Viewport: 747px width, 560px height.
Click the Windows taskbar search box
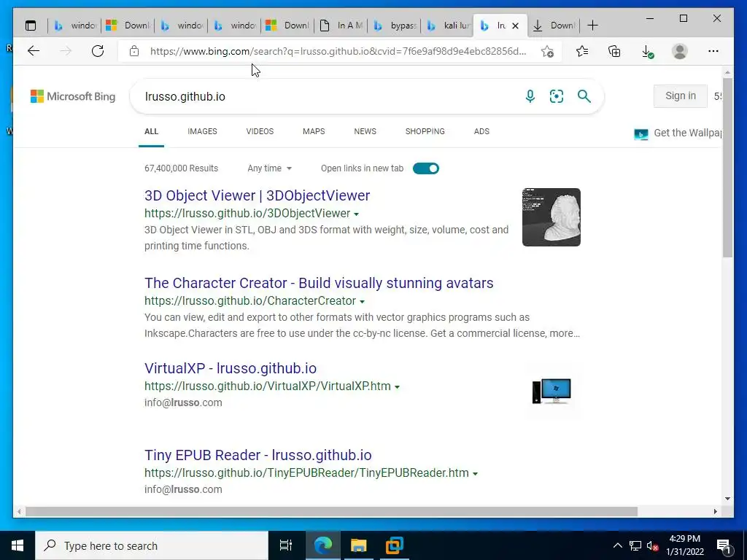pos(152,545)
